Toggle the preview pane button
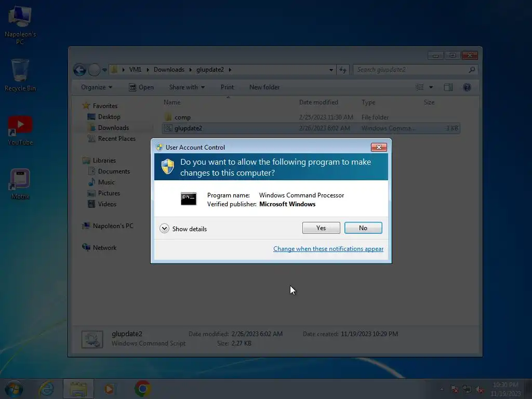 tap(448, 87)
